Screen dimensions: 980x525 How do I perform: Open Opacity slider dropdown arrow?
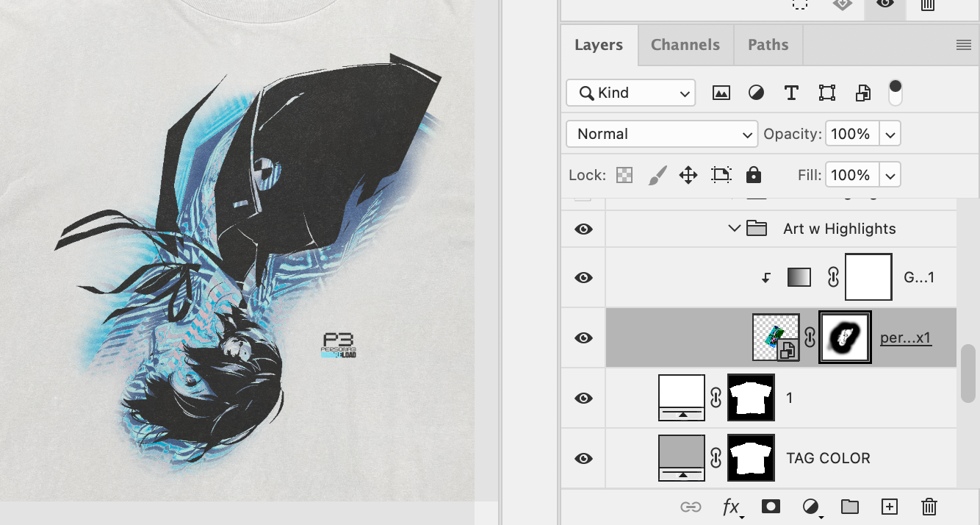point(890,135)
